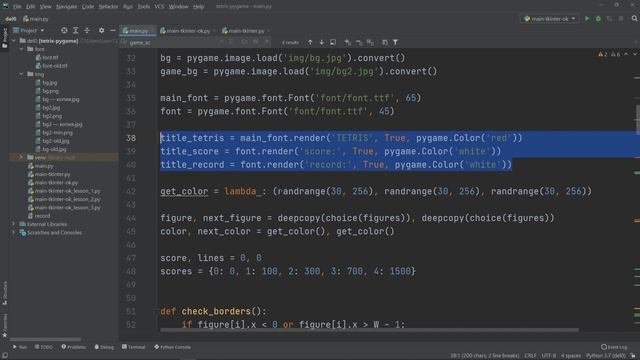Expand the venv folder
Screen dimensions: 640x360
pyautogui.click(x=22, y=158)
